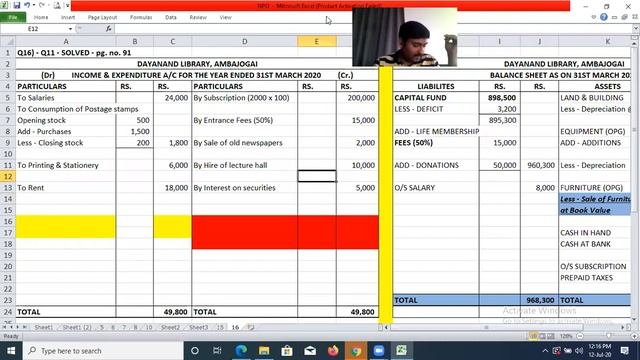
Task: Select the column A header
Action: pyautogui.click(x=66, y=41)
